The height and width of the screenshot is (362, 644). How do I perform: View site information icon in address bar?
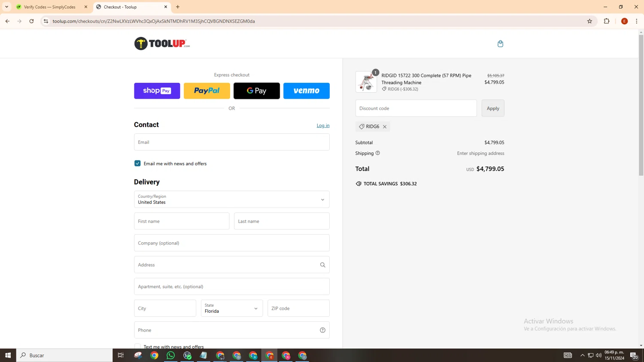point(46,21)
